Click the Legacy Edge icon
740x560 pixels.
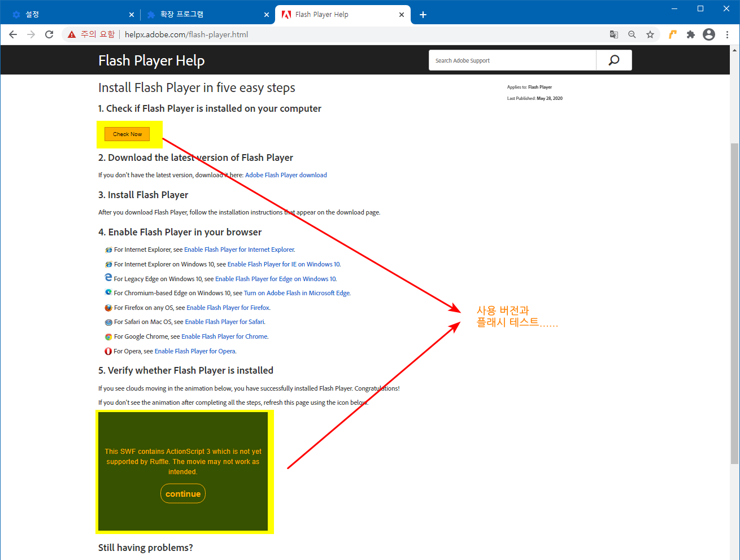108,278
